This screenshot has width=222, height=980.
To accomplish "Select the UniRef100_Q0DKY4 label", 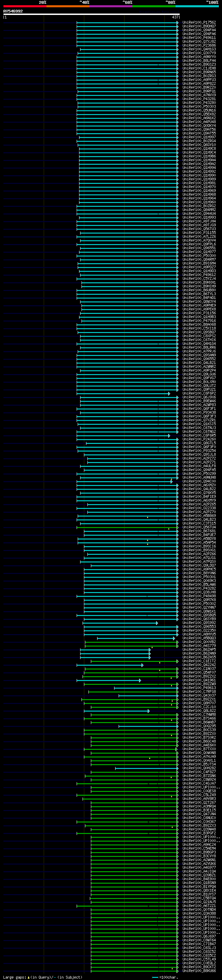I will pyautogui.click(x=199, y=125).
